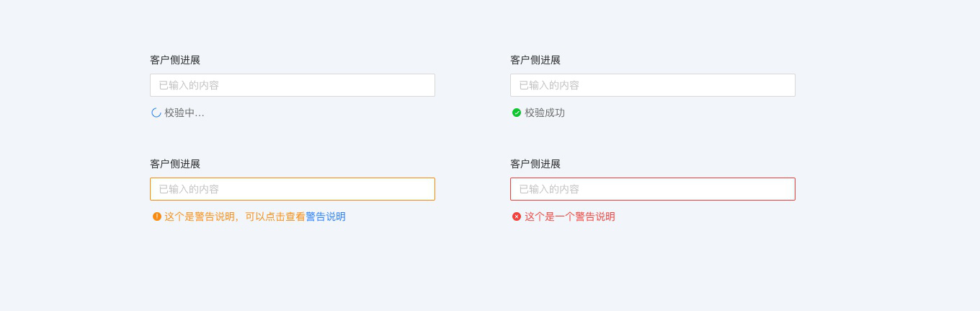Click into the red-bordered error input field
This screenshot has width=980, height=311.
tap(652, 189)
